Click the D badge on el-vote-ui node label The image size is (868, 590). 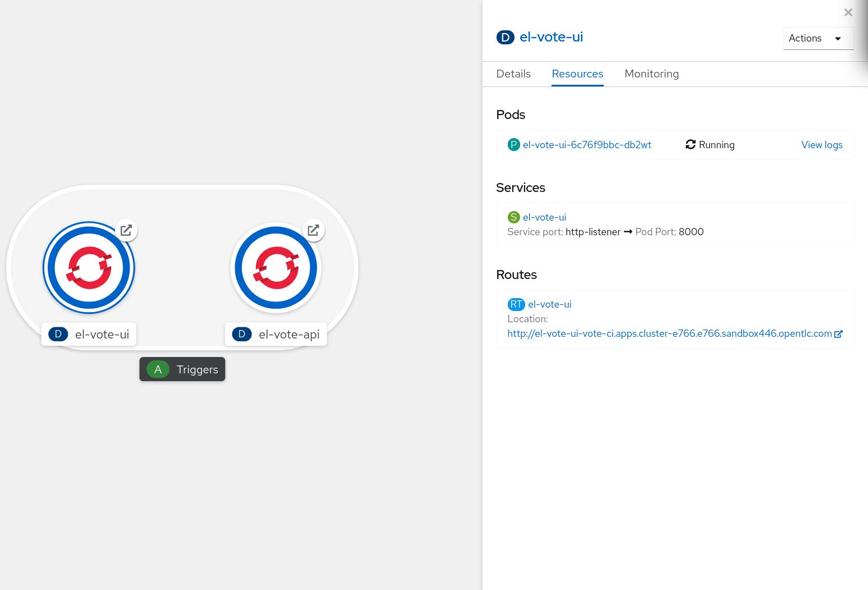click(58, 334)
